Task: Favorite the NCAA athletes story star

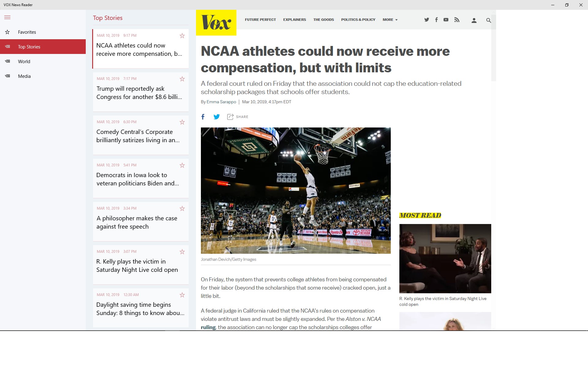Action: (182, 36)
